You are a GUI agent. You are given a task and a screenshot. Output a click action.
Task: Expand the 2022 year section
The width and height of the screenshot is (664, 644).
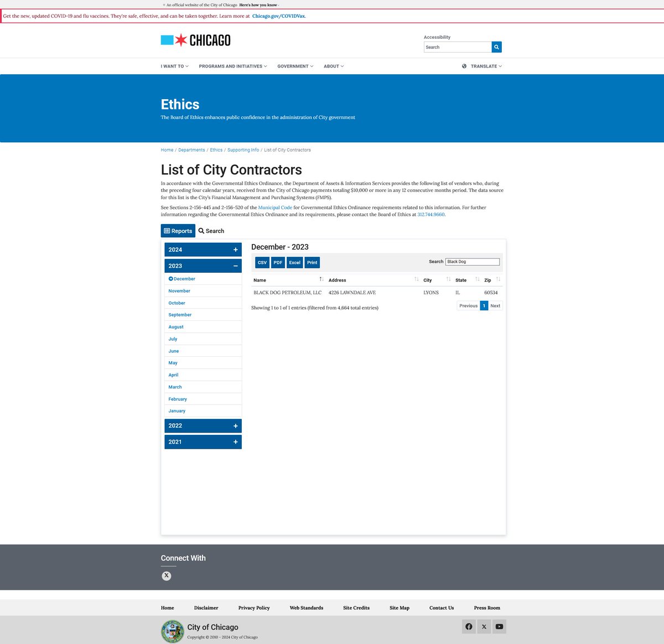pos(203,425)
